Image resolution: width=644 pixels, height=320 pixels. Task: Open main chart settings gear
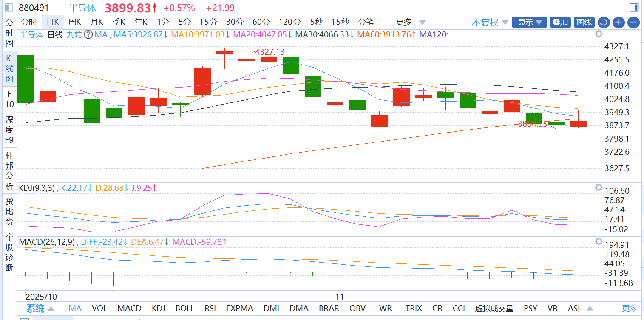point(599,34)
